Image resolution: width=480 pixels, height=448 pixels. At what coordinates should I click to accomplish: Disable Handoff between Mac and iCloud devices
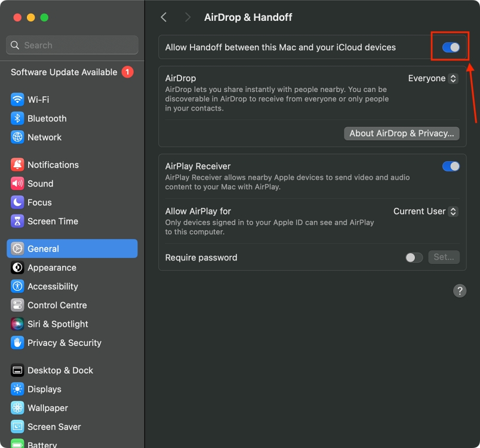tap(451, 47)
